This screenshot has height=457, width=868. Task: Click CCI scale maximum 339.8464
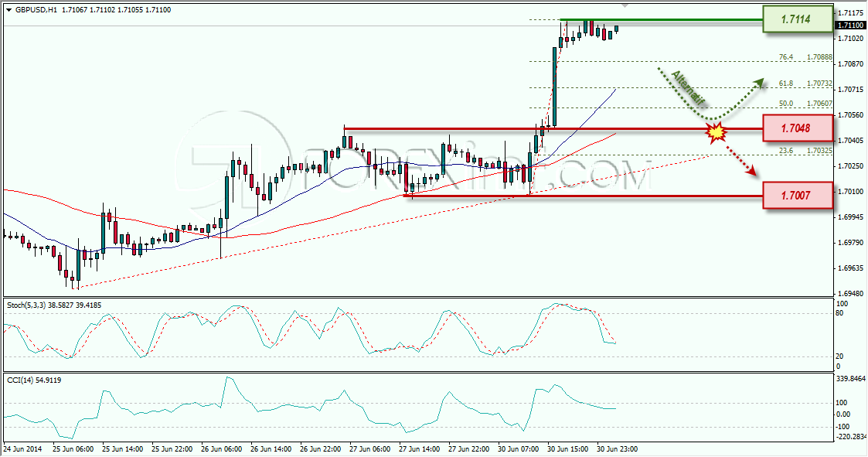click(x=851, y=379)
